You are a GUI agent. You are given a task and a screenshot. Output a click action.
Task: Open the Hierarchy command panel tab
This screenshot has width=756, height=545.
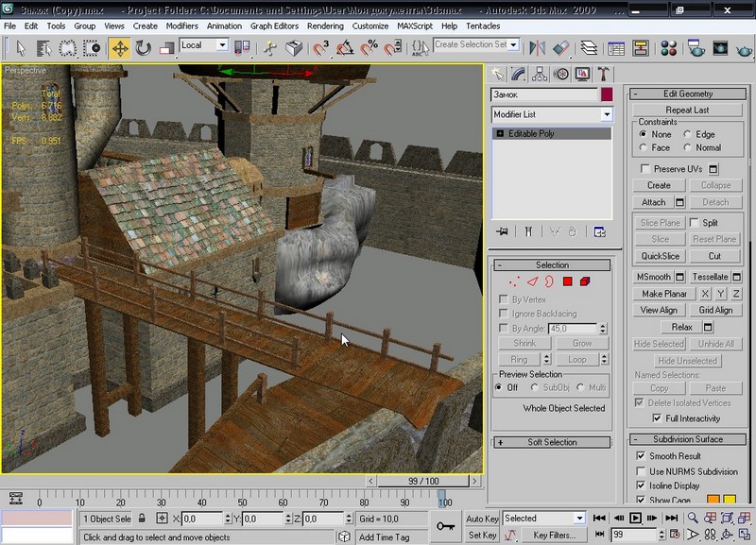pyautogui.click(x=540, y=74)
